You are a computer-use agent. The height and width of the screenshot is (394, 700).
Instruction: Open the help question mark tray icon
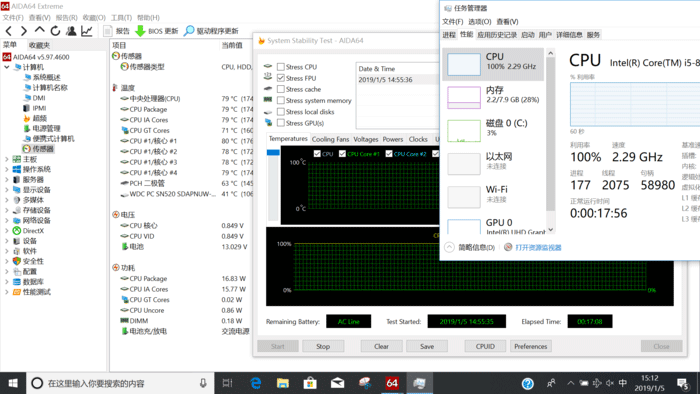[x=527, y=383]
